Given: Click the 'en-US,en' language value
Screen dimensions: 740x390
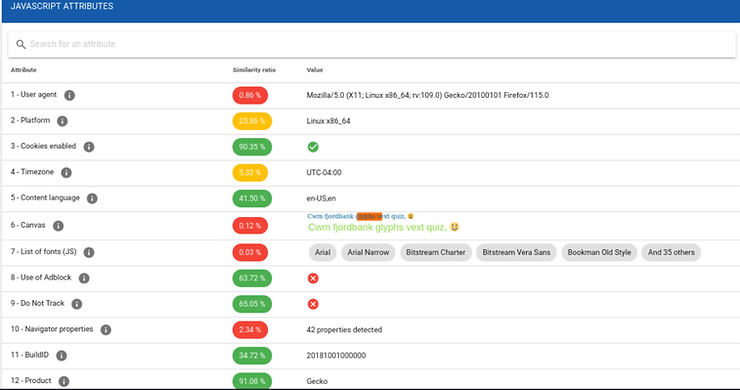Looking at the screenshot, I should point(321,199).
